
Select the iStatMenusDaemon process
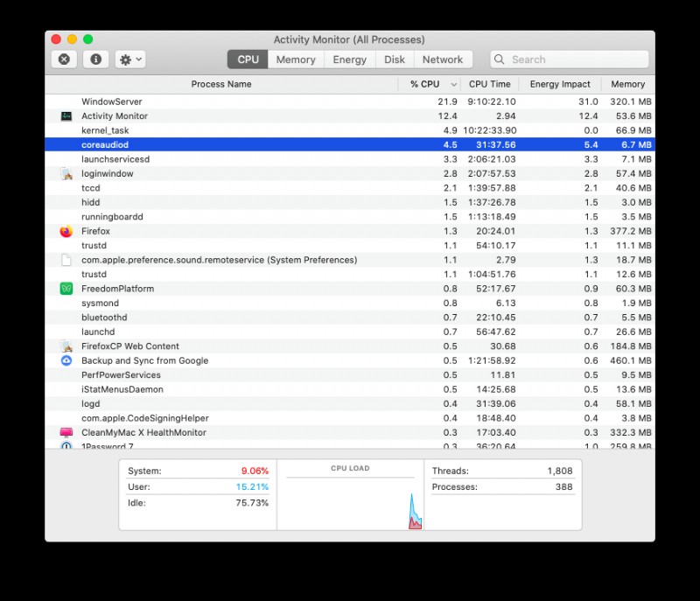[x=350, y=389]
